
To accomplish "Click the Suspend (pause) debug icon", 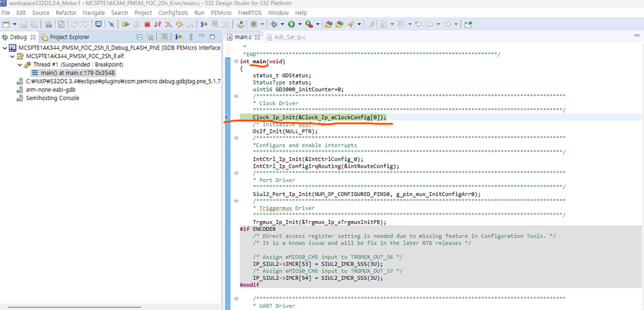I will tap(137, 24).
